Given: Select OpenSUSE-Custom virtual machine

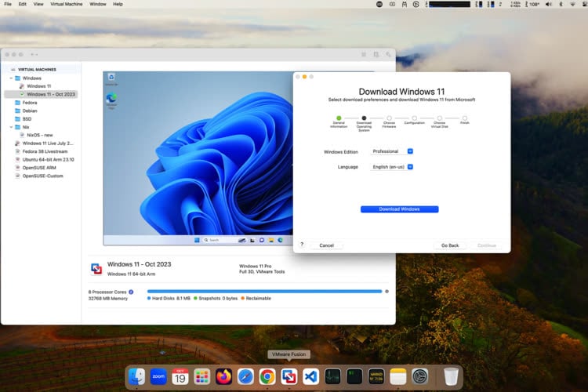Looking at the screenshot, I should click(43, 176).
